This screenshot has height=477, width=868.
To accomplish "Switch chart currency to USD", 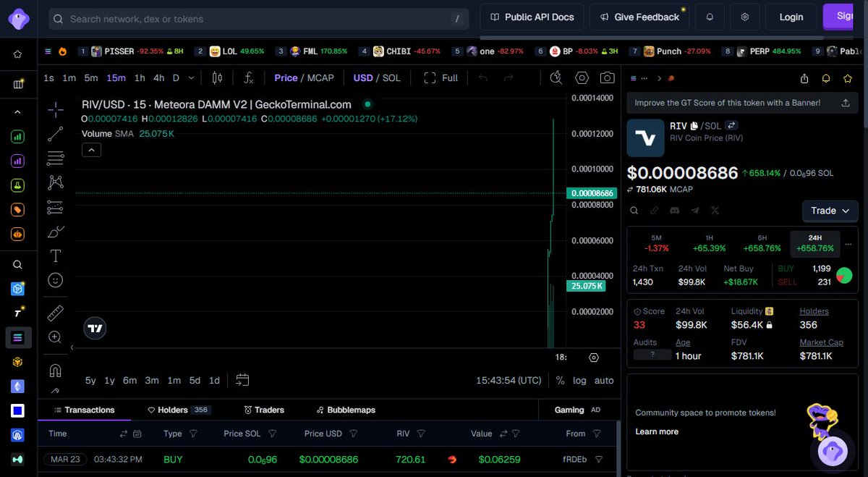I will point(363,77).
